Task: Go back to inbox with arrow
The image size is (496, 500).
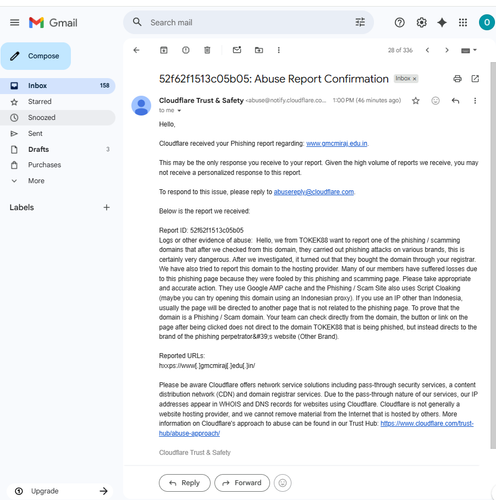Action: [136, 50]
